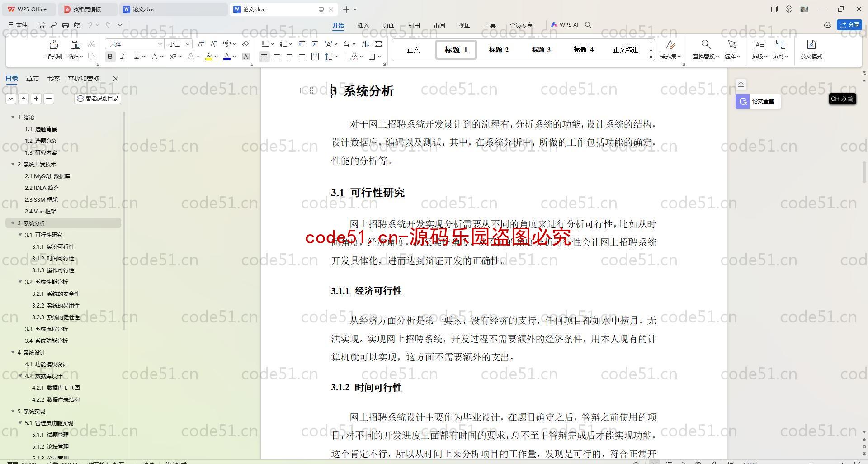Open the References (引用) ribbon tab
The height and width of the screenshot is (464, 868).
point(414,25)
